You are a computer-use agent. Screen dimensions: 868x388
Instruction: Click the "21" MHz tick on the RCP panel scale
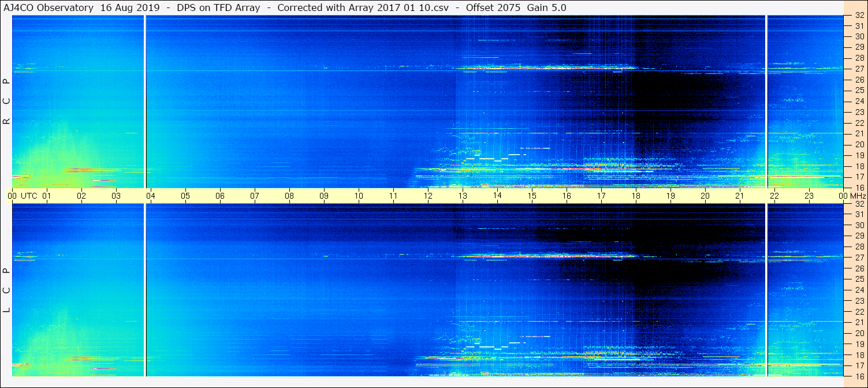click(859, 133)
